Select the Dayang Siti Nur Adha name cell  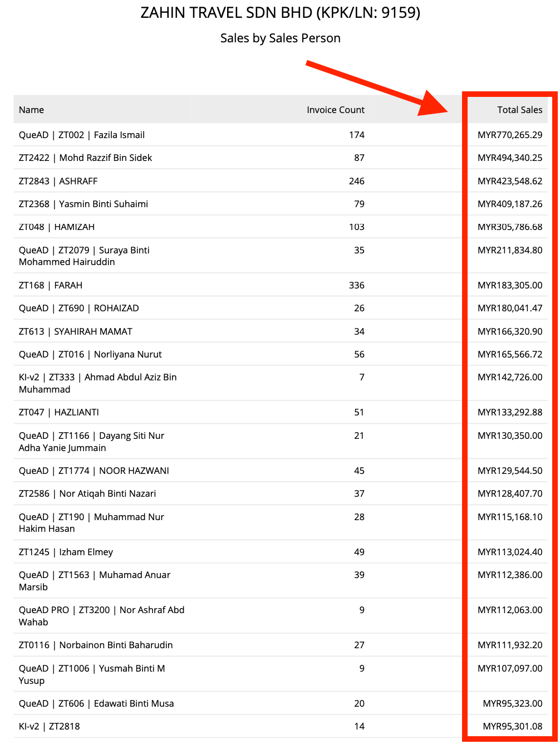click(x=91, y=442)
